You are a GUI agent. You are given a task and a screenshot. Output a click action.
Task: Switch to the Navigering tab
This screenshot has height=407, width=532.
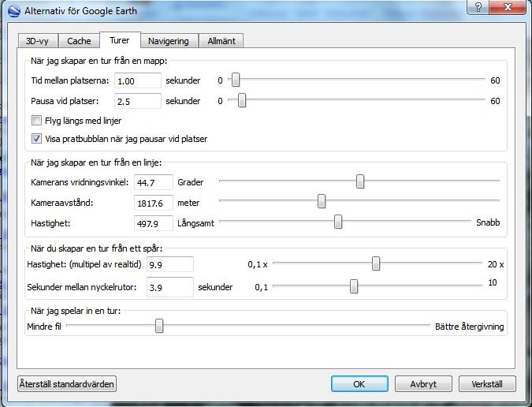(169, 41)
